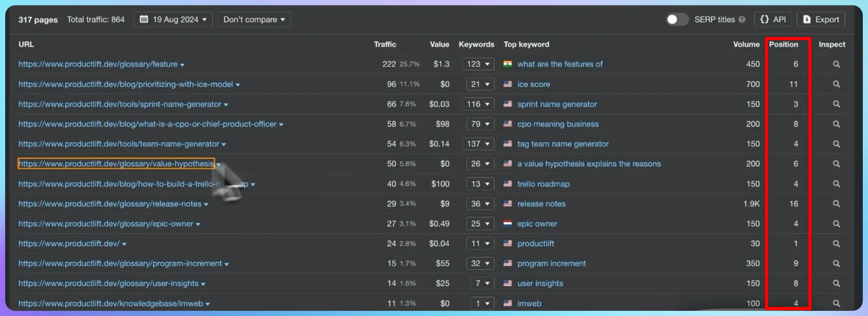This screenshot has width=868, height=316.
Task: Open the prioritizing-with-ice-model blog URL
Action: 126,84
